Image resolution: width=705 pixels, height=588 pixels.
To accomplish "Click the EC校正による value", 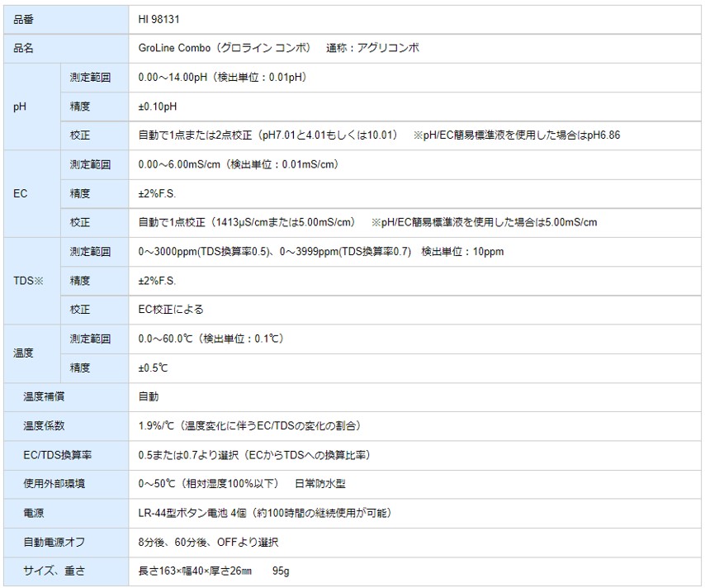I will pos(171,310).
